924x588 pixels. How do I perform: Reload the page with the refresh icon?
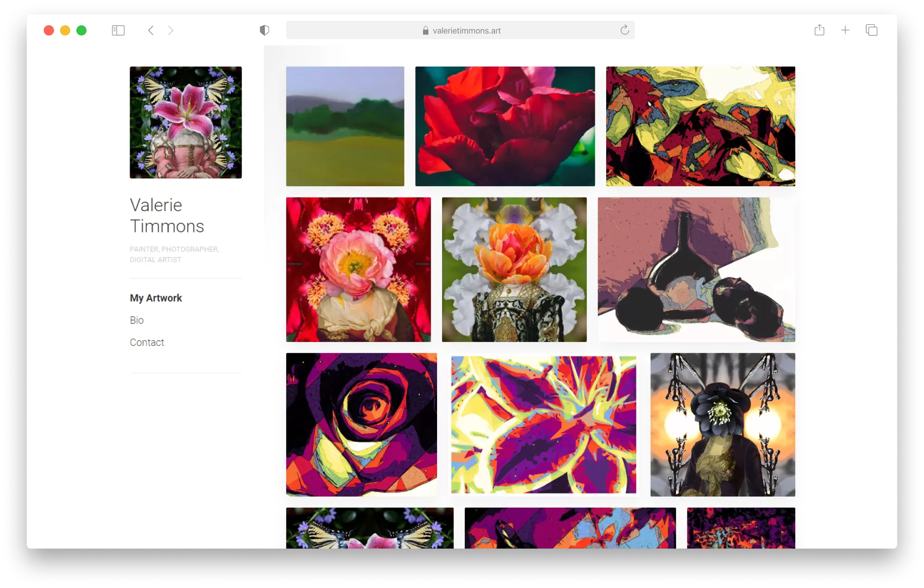[625, 30]
